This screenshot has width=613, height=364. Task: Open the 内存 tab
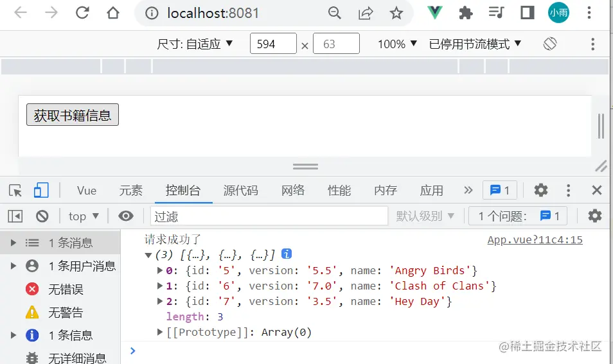pyautogui.click(x=386, y=191)
